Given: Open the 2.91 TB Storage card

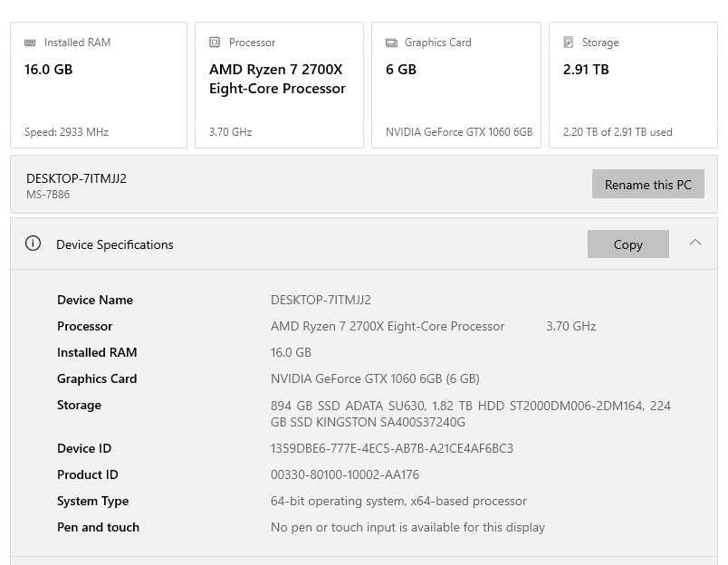Looking at the screenshot, I should click(633, 85).
